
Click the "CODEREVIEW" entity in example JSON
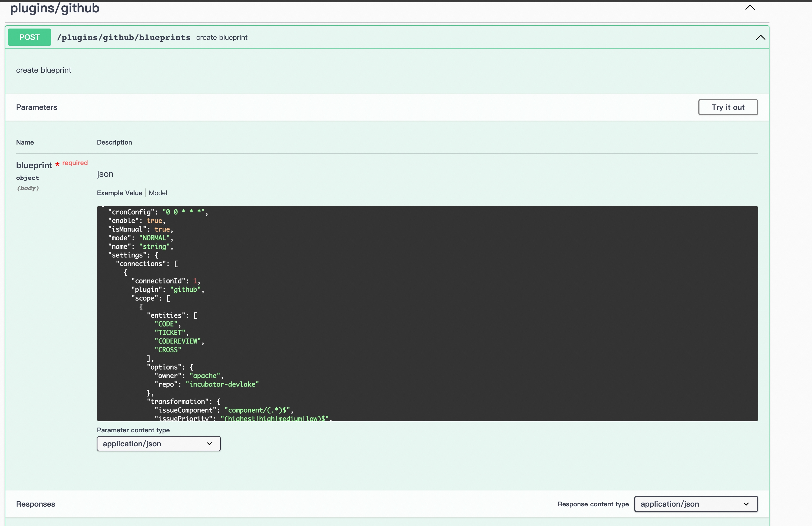click(x=178, y=341)
